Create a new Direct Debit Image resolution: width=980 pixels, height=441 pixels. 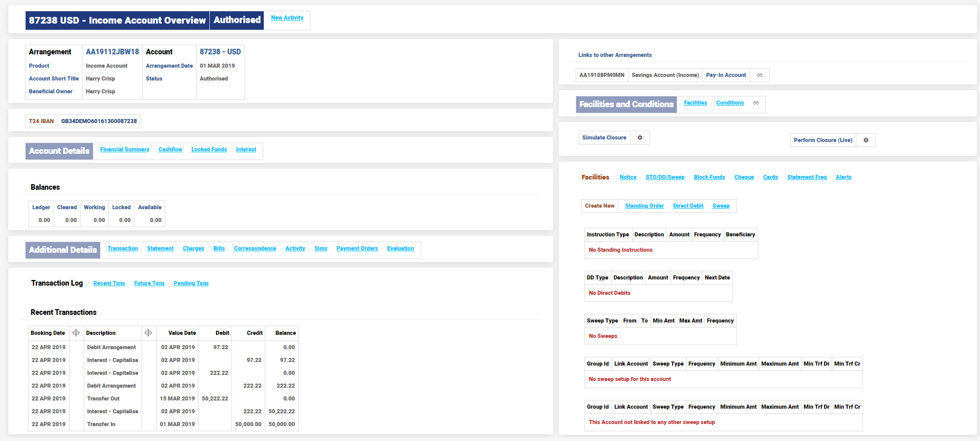[x=688, y=206]
